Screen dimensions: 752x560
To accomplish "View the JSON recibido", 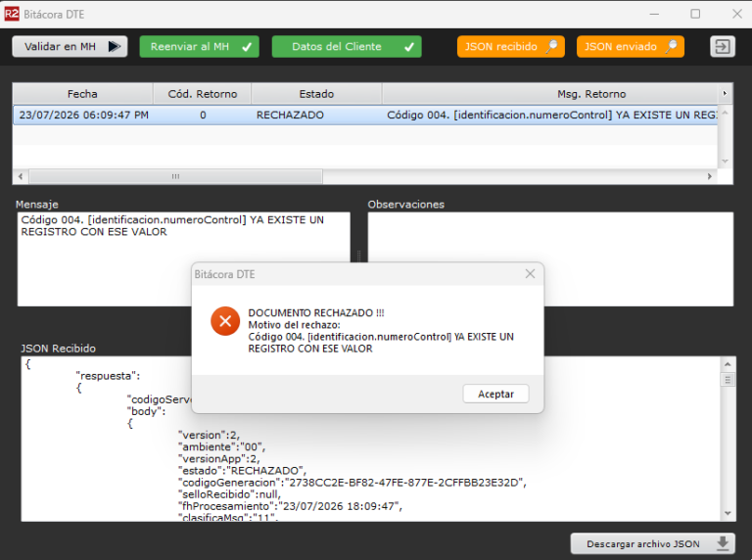I will click(x=510, y=47).
